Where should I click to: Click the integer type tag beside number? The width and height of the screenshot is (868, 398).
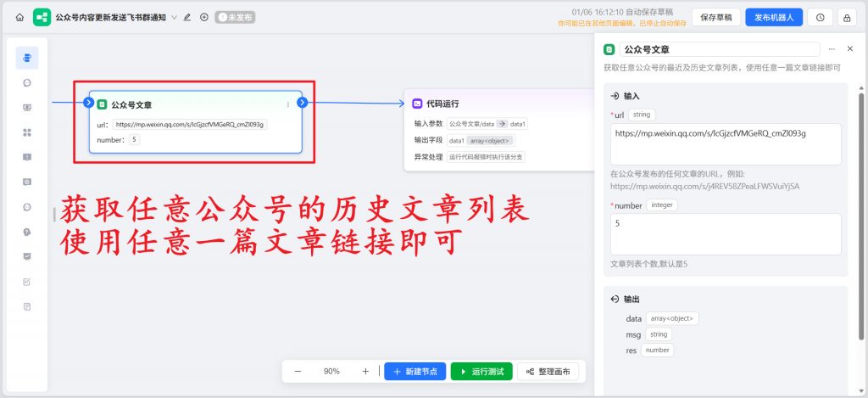coord(662,205)
